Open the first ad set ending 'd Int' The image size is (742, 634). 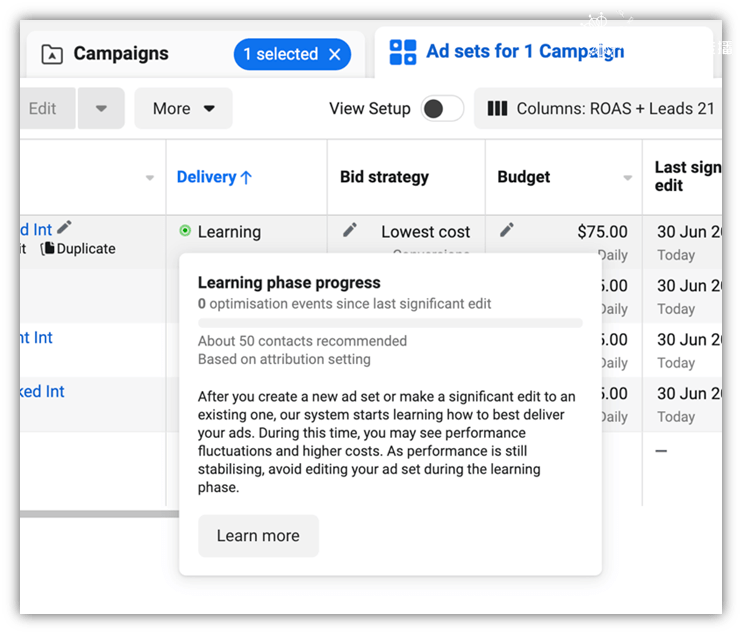click(36, 229)
